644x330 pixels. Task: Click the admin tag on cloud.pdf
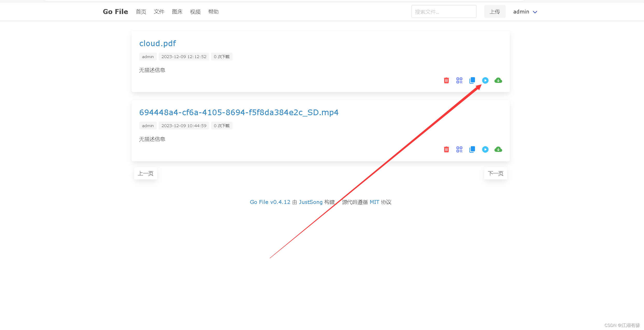pos(148,57)
